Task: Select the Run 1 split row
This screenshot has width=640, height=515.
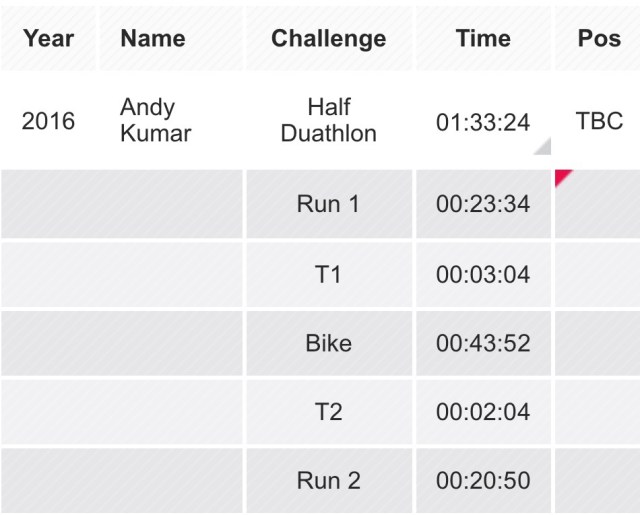Action: (x=328, y=204)
